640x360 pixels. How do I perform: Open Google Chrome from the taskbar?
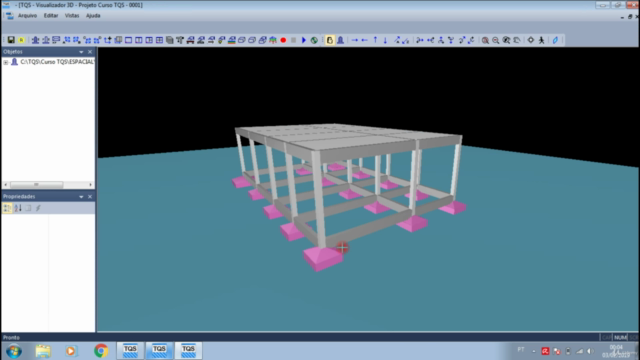tap(101, 351)
